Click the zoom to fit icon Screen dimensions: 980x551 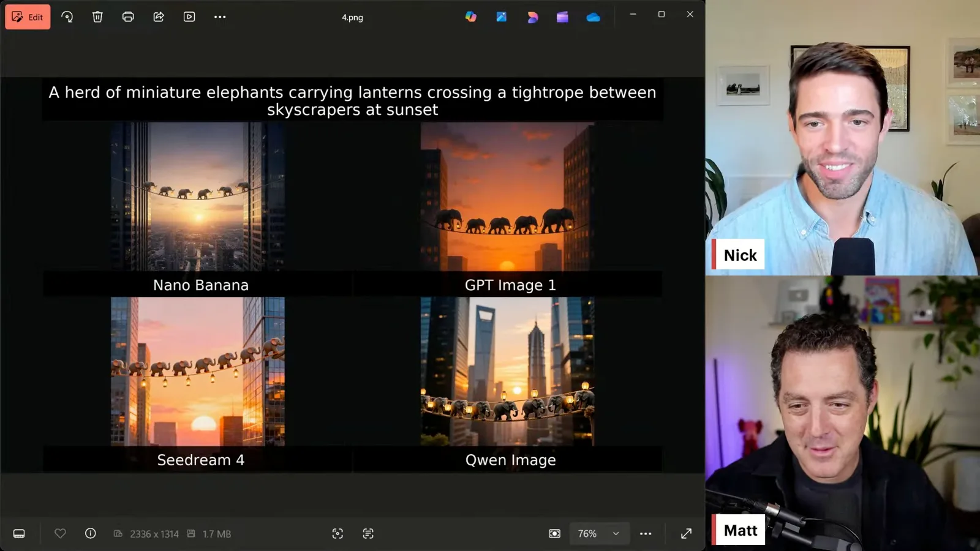coord(554,534)
